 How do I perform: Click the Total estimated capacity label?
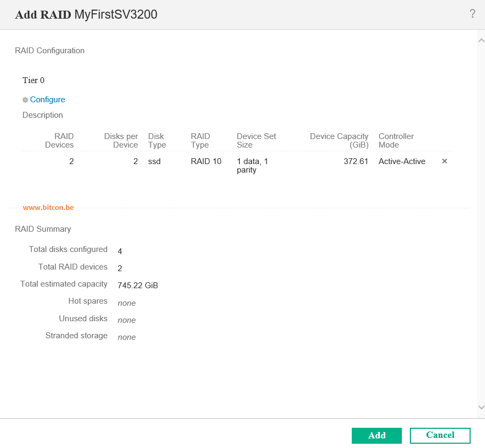(x=64, y=284)
